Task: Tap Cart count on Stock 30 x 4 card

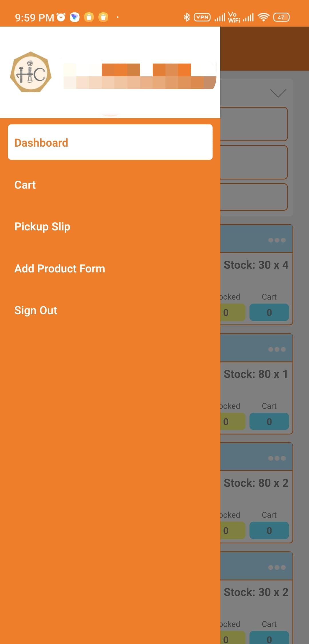Action: pos(269,312)
